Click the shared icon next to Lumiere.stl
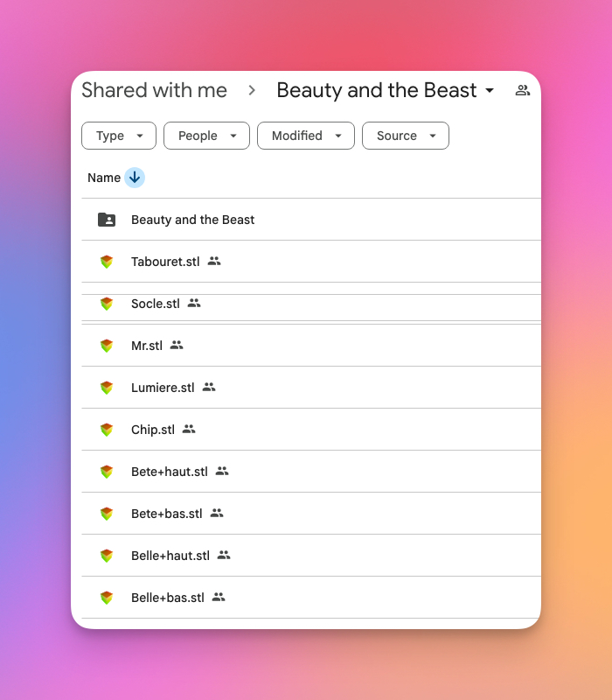 pyautogui.click(x=209, y=387)
